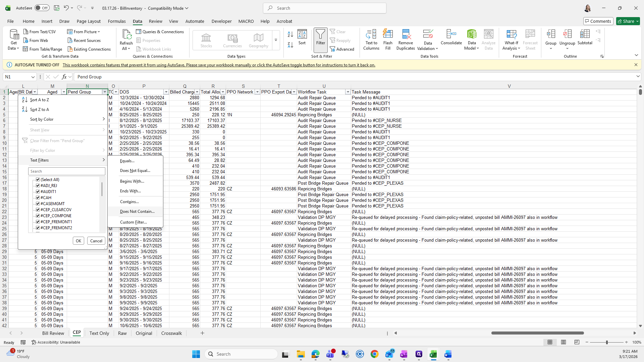Open the DOS column filter dropdown

166,92
